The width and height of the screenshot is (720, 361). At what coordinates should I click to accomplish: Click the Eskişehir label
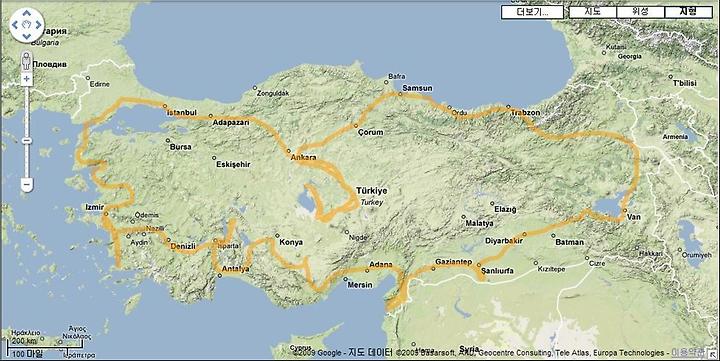click(x=233, y=164)
